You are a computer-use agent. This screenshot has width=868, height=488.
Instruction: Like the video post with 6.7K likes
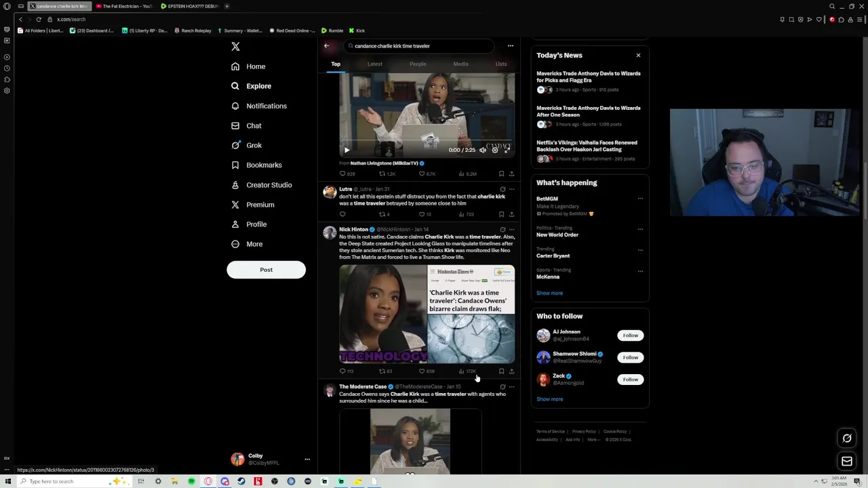tap(427, 174)
